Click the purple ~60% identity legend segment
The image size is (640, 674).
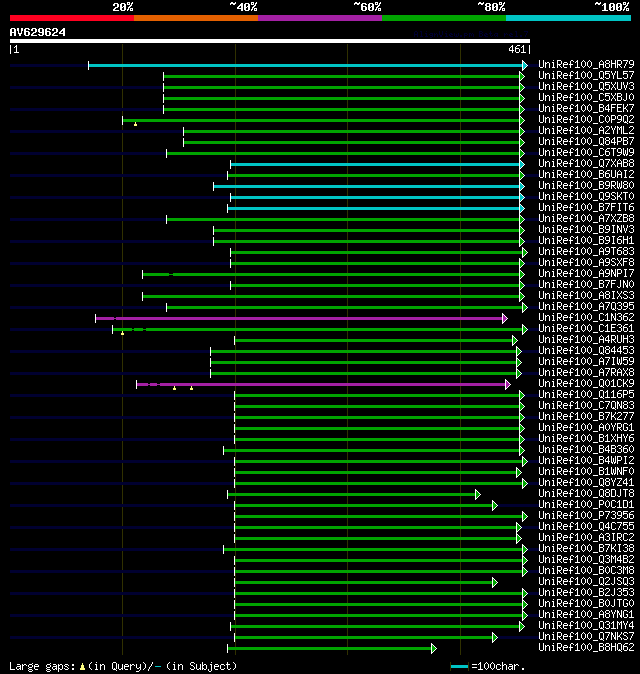point(320,18)
